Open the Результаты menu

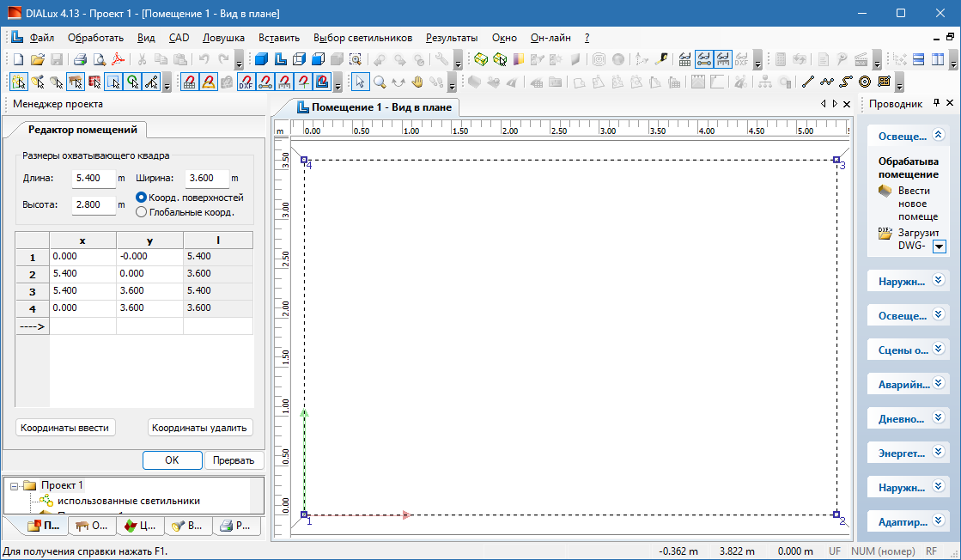coord(452,38)
